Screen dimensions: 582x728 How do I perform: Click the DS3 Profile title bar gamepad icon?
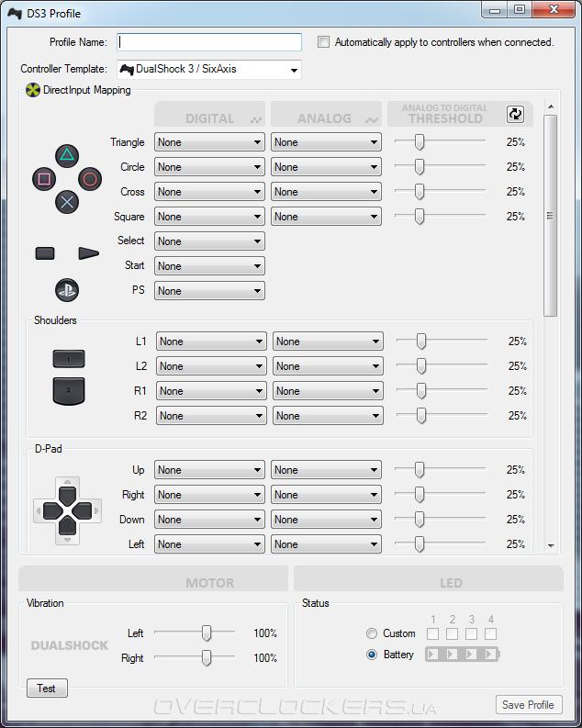pos(15,14)
